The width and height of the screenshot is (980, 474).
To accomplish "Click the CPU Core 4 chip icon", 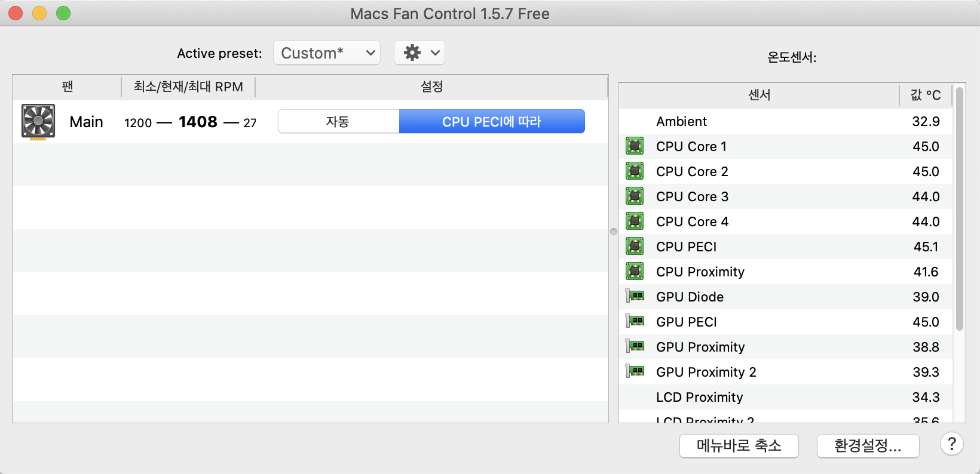I will (x=635, y=221).
